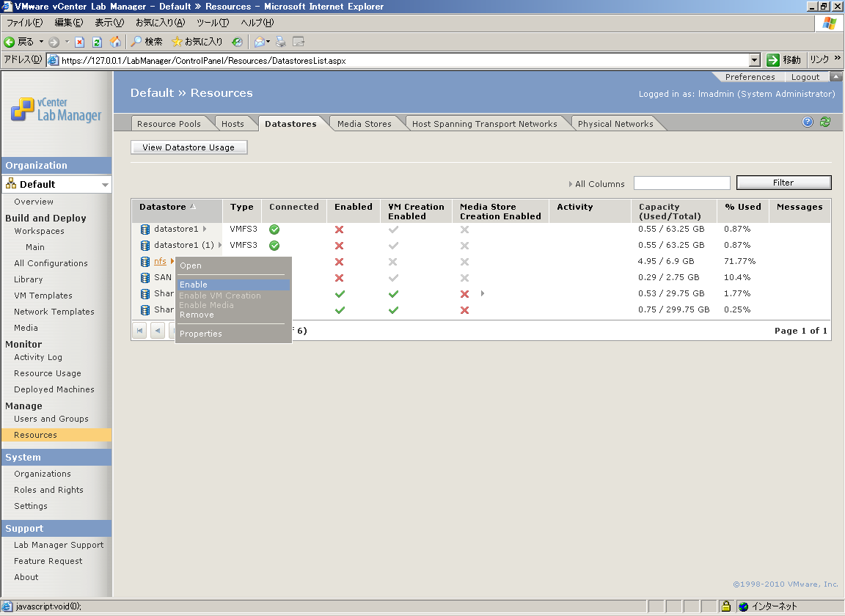Expand the datastore1 (1) row menu arrow
This screenshot has height=616, width=845.
[x=220, y=245]
